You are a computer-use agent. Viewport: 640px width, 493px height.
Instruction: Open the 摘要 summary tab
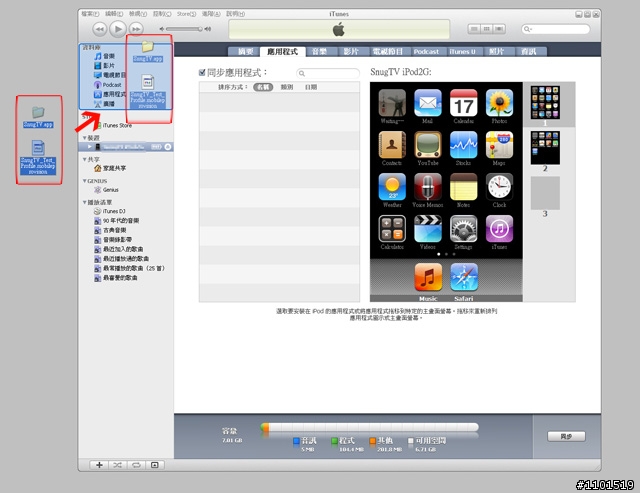click(246, 51)
